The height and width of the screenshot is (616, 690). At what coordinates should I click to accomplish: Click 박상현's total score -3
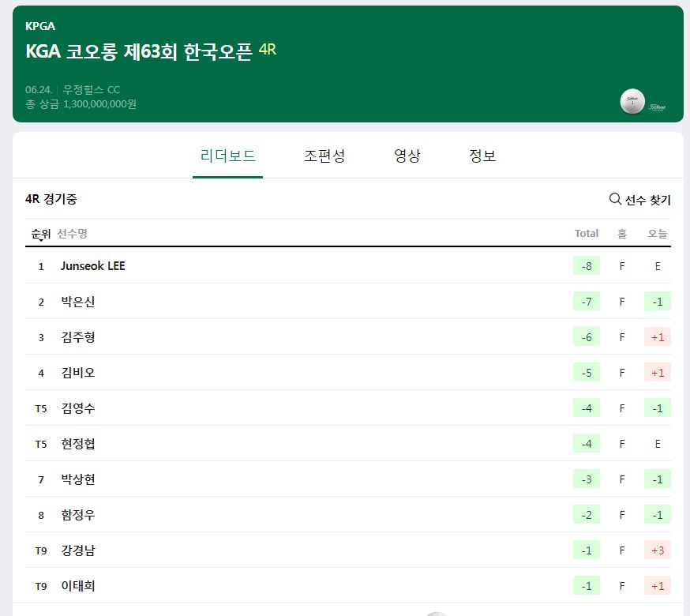tap(586, 479)
